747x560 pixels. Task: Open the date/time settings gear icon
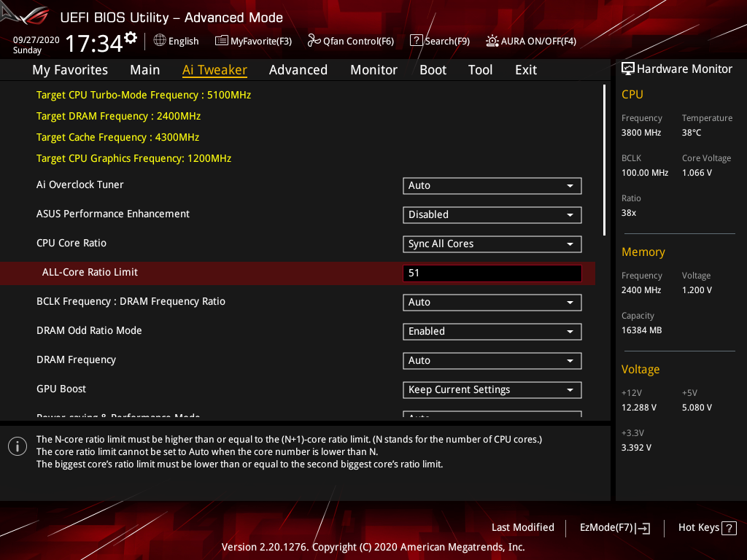[x=131, y=38]
